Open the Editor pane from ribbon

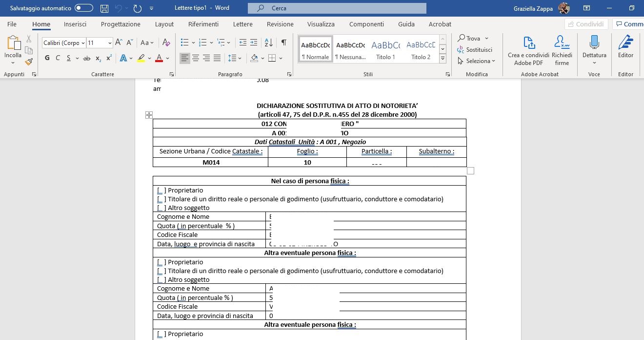(625, 47)
